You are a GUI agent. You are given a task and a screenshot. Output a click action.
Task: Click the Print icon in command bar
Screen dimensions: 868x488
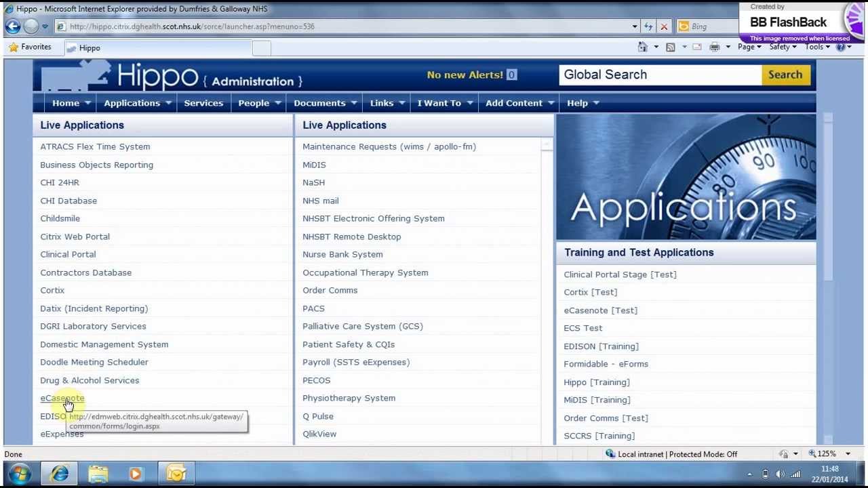pyautogui.click(x=714, y=47)
